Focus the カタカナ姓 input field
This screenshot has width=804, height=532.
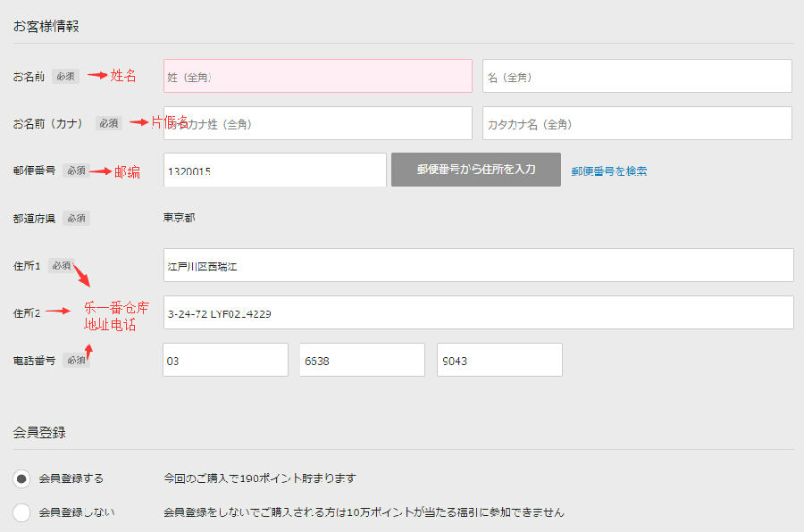pos(317,123)
